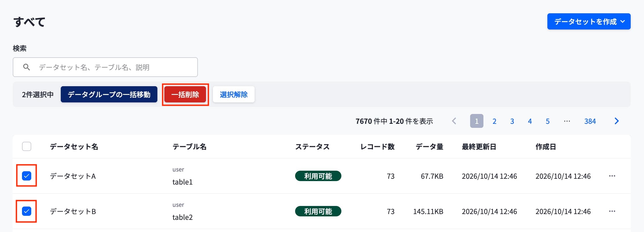Viewport: 644px width, 232px height.
Task: Click the データグループの一括移動 button
Action: (x=109, y=94)
